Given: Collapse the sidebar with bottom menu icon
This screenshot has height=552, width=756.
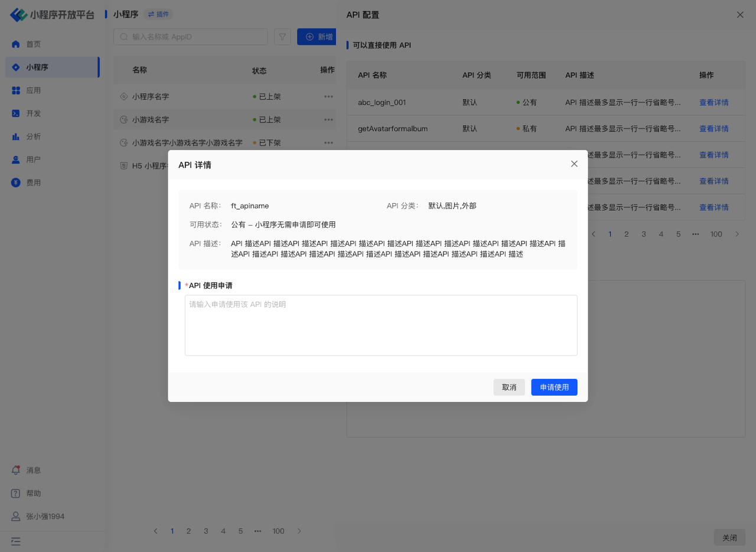Looking at the screenshot, I should 16,541.
